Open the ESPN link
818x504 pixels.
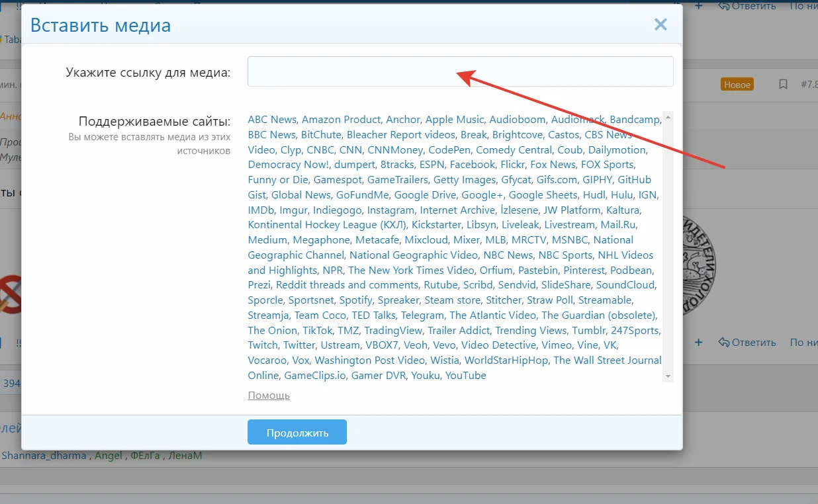pyautogui.click(x=432, y=165)
